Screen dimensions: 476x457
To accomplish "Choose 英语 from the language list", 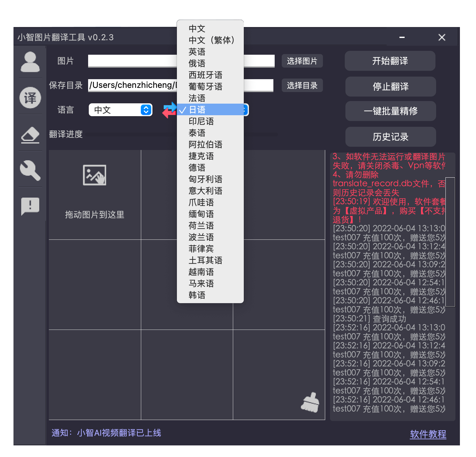I will pos(210,52).
